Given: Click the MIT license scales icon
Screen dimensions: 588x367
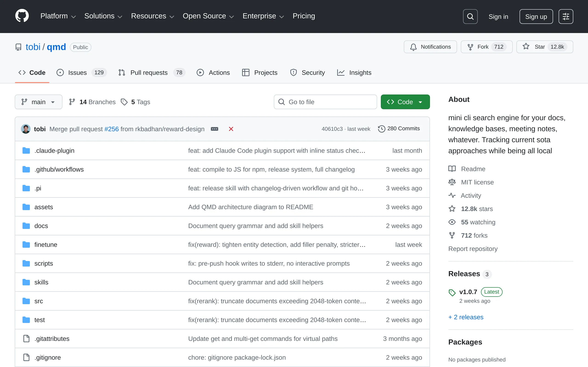Looking at the screenshot, I should [452, 182].
